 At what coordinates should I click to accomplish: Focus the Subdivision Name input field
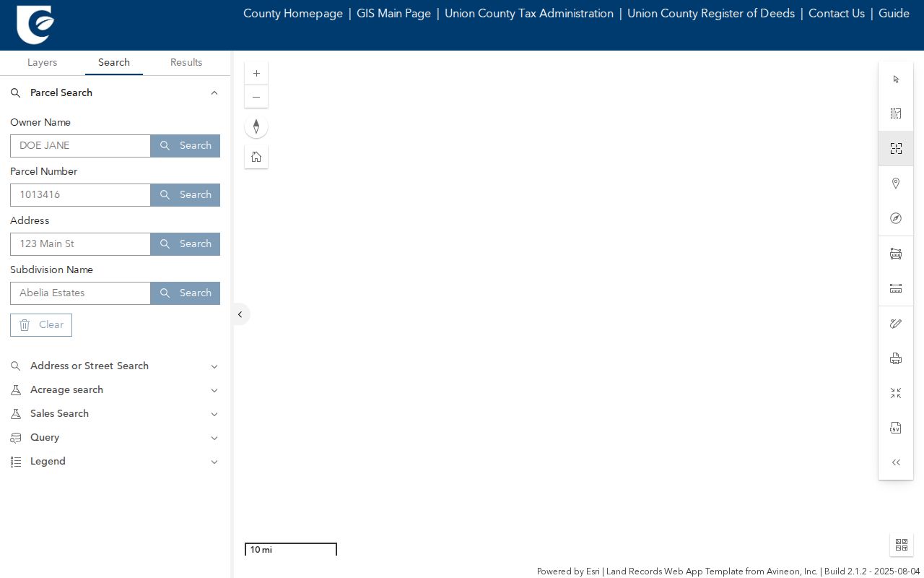(81, 293)
